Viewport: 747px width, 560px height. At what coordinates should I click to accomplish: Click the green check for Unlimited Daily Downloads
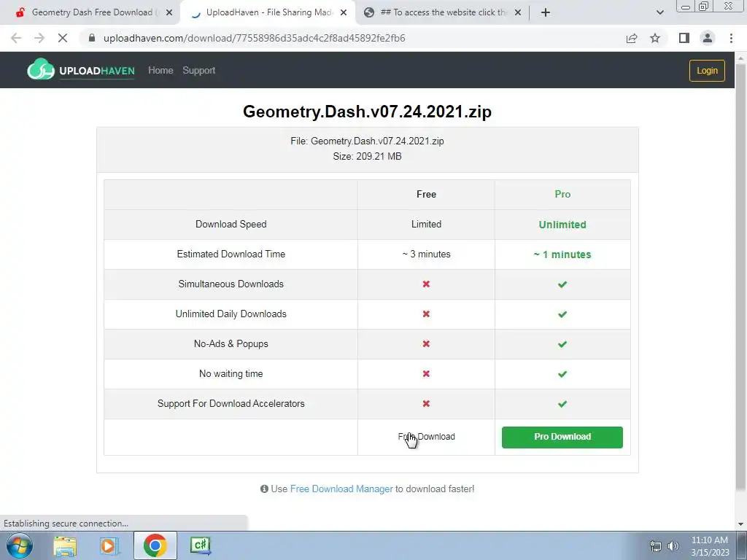[x=562, y=314]
